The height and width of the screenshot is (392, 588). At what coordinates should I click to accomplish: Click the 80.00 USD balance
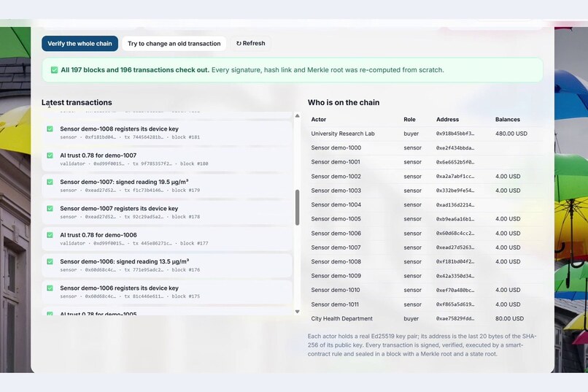pos(509,318)
